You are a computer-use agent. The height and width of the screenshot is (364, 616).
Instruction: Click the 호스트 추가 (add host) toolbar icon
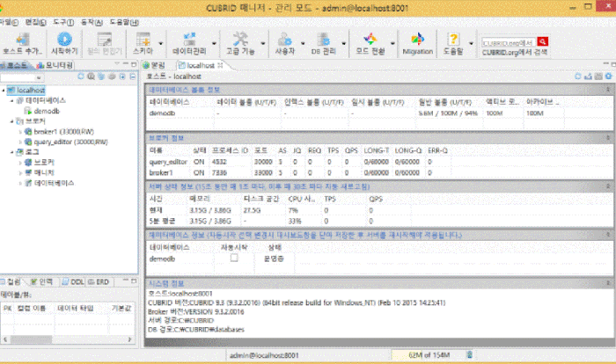pos(22,40)
